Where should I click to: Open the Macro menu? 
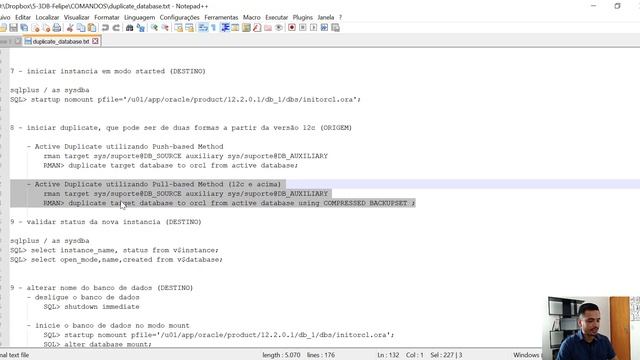(x=252, y=17)
